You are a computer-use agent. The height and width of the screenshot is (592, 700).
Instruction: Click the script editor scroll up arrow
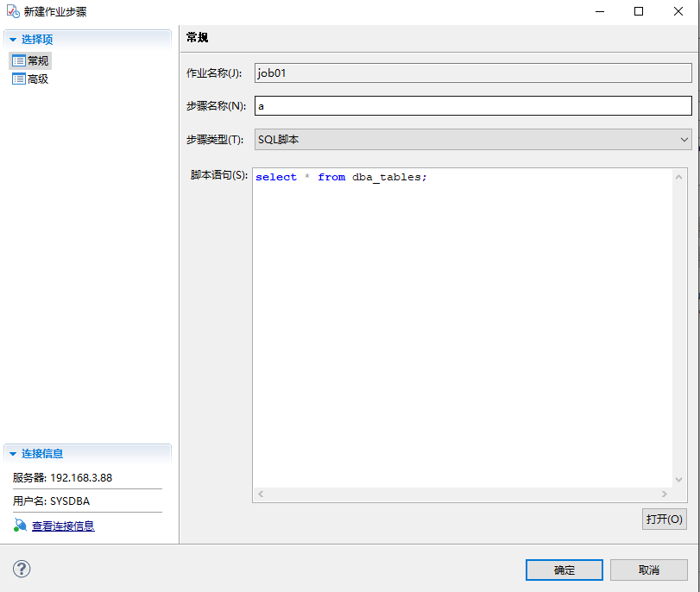678,177
